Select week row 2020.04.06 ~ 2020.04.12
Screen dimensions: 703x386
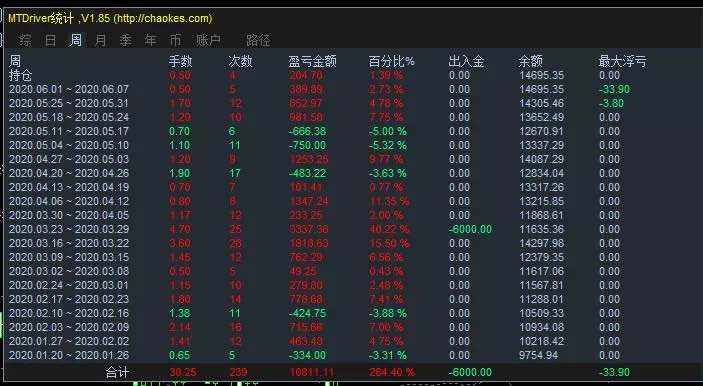[69, 201]
